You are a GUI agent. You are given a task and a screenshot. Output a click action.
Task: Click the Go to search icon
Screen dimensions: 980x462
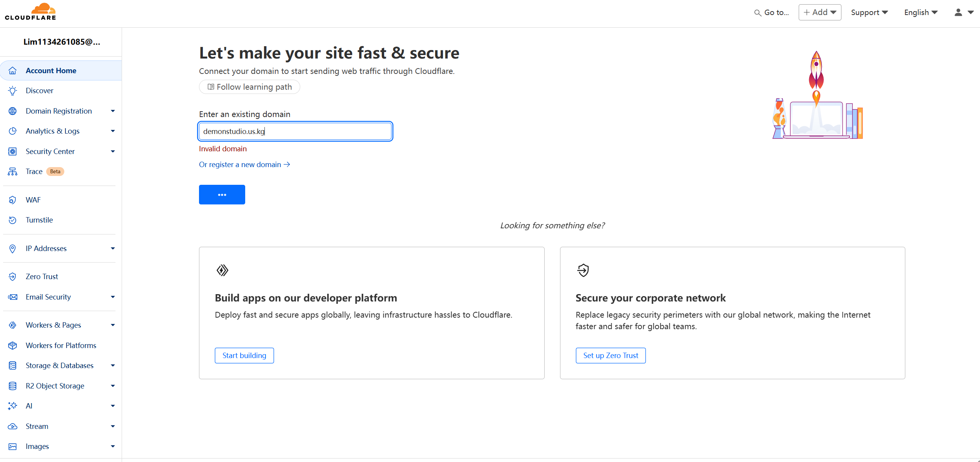757,13
